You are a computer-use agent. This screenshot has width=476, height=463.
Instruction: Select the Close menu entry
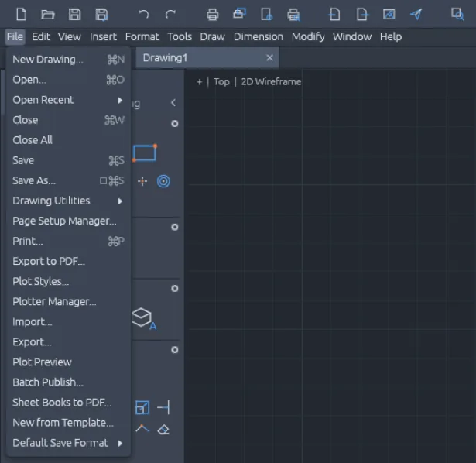point(68,120)
